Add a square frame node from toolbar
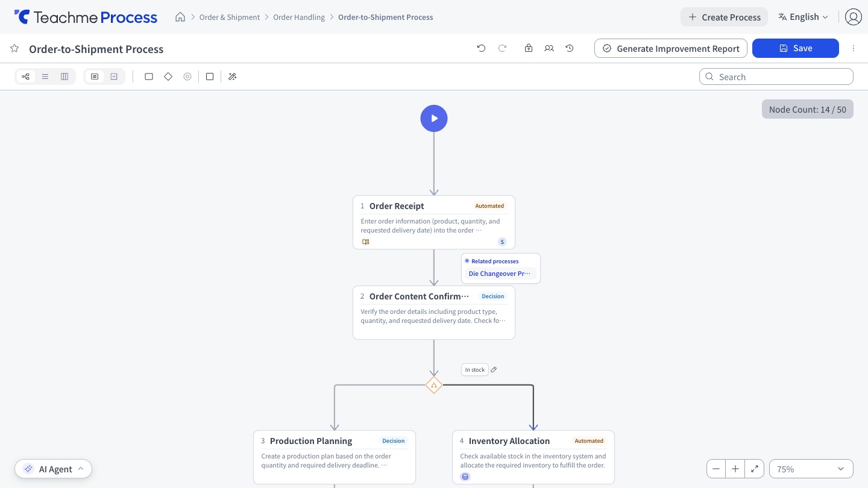The image size is (868, 488). [x=210, y=77]
